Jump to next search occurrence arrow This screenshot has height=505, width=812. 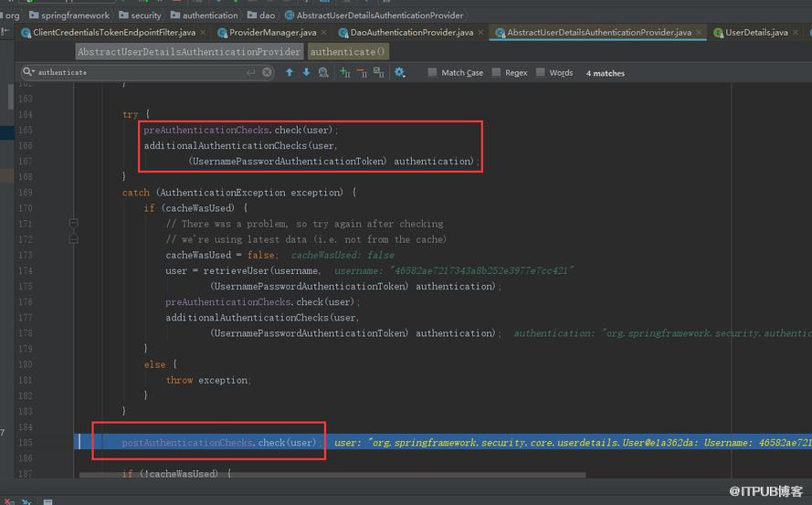coord(306,72)
